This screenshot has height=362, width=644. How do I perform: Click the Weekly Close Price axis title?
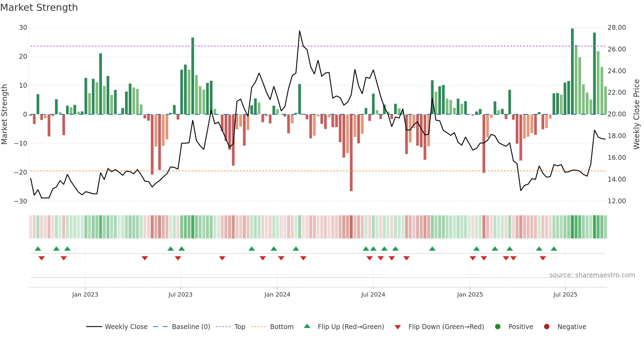click(636, 114)
